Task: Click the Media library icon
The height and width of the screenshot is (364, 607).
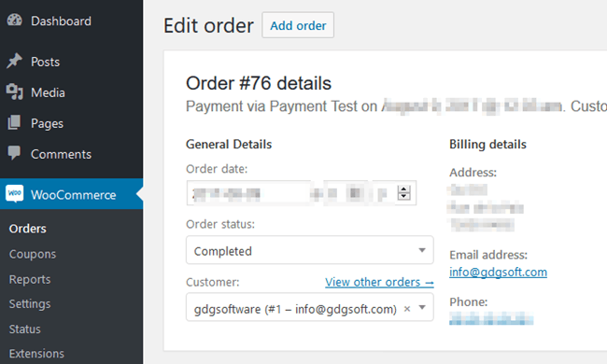Action: pos(15,92)
